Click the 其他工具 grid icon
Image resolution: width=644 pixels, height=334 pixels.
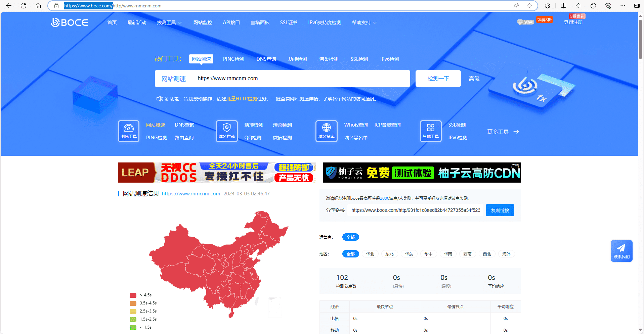click(x=430, y=131)
